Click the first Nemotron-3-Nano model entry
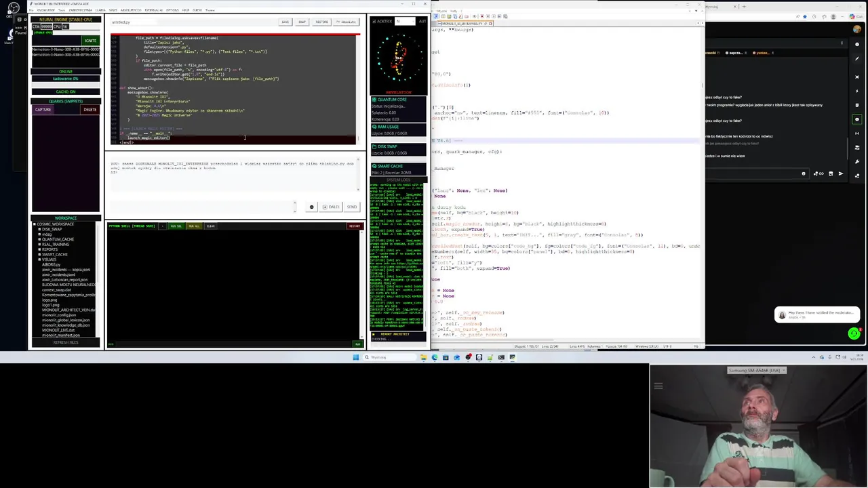 [x=66, y=49]
